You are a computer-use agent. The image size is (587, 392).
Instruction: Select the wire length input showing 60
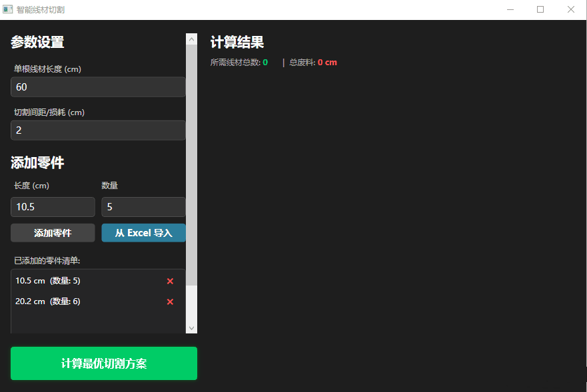point(97,87)
